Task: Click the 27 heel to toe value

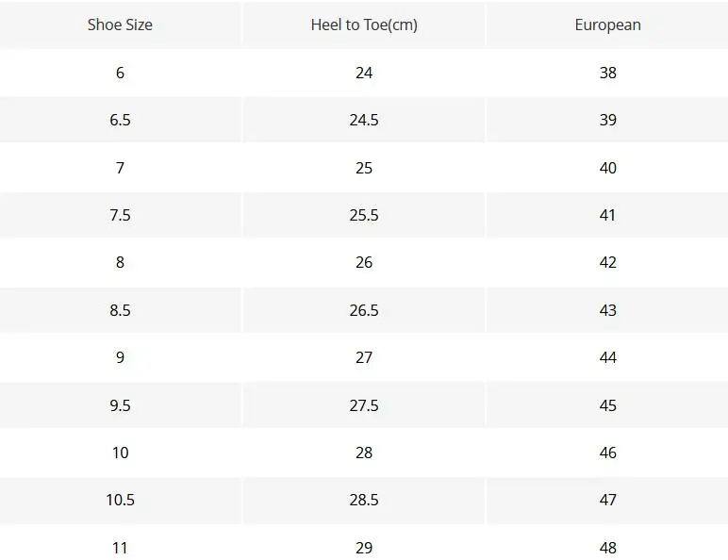Action: pos(364,357)
